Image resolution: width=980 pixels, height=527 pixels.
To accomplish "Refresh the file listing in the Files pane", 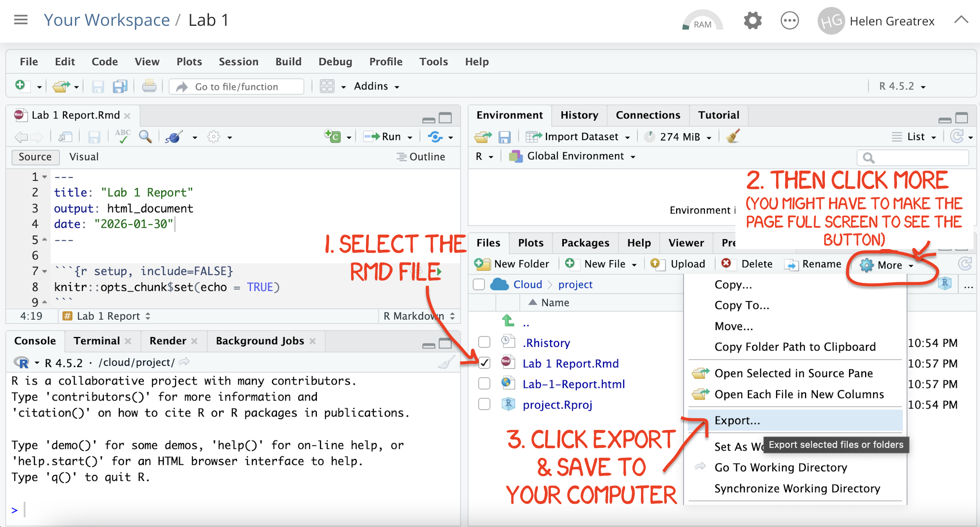I will click(x=965, y=264).
